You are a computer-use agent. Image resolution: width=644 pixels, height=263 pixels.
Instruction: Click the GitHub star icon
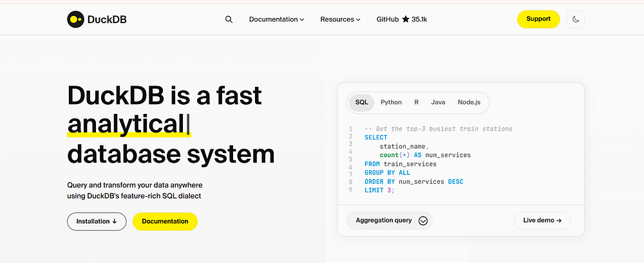(406, 19)
